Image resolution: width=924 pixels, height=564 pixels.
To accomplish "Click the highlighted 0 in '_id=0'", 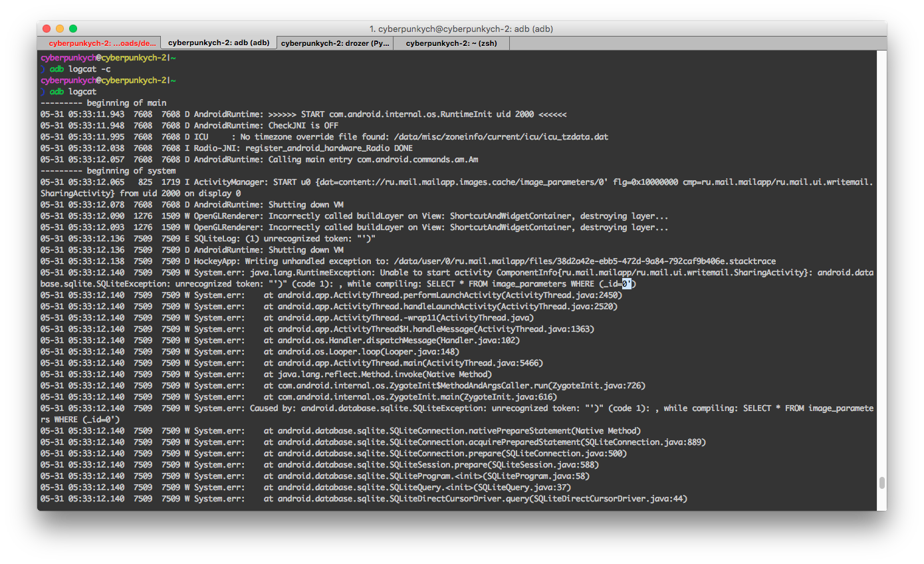I will tap(627, 284).
